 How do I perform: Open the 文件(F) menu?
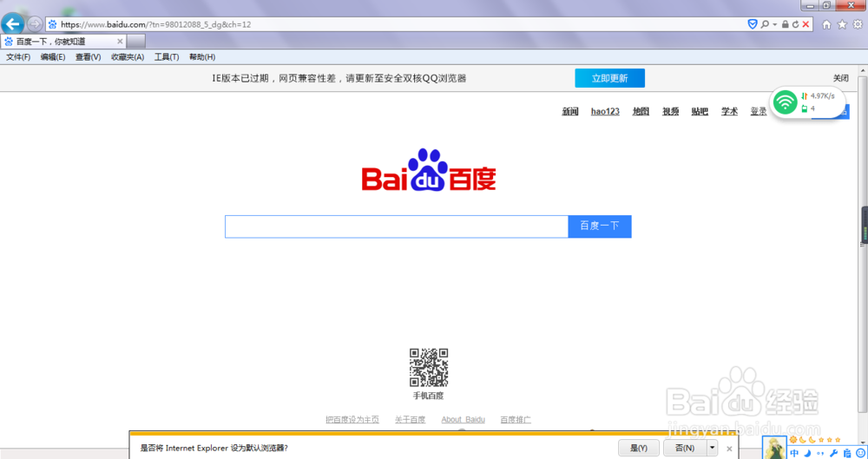click(x=18, y=57)
